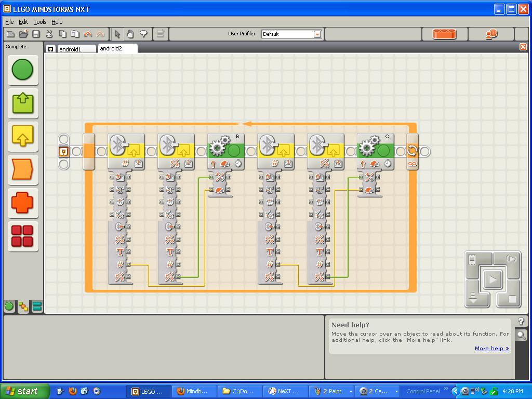Select the Comment tool in toolbar
The height and width of the screenshot is (399, 532).
(x=143, y=34)
